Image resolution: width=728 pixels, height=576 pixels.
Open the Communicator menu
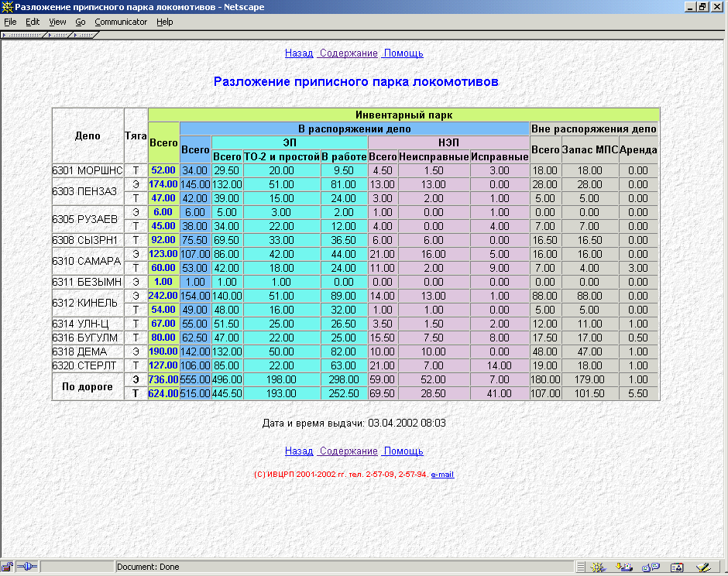point(121,22)
